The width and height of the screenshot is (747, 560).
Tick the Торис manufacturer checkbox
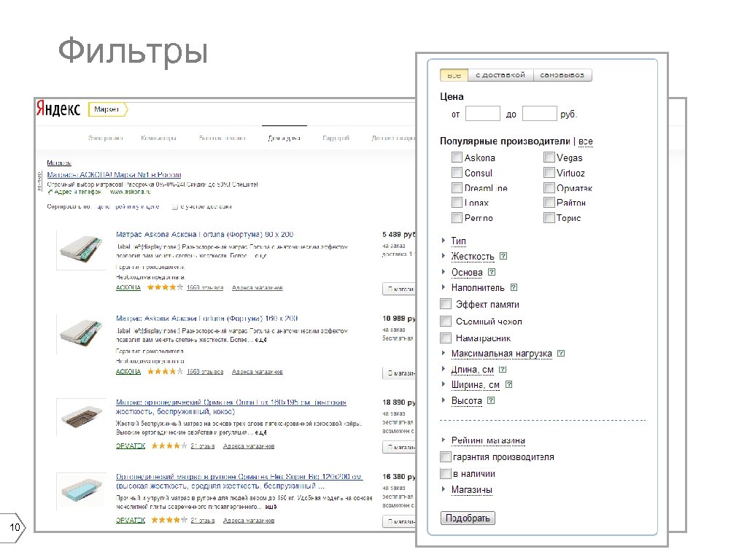[549, 217]
